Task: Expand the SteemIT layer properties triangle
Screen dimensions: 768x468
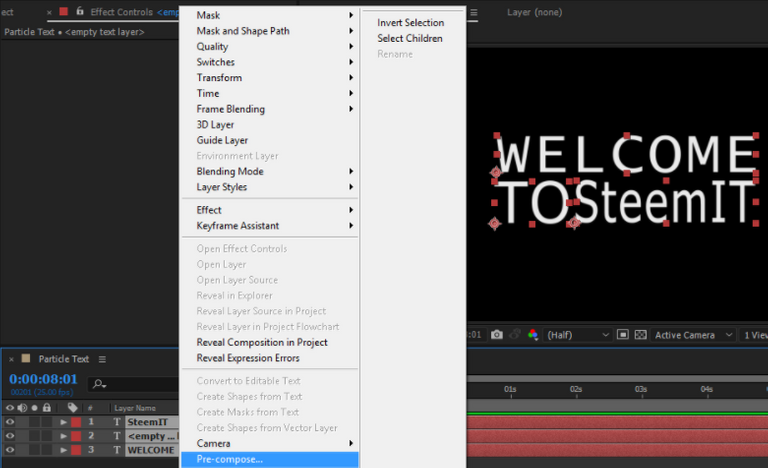Action: [x=63, y=422]
